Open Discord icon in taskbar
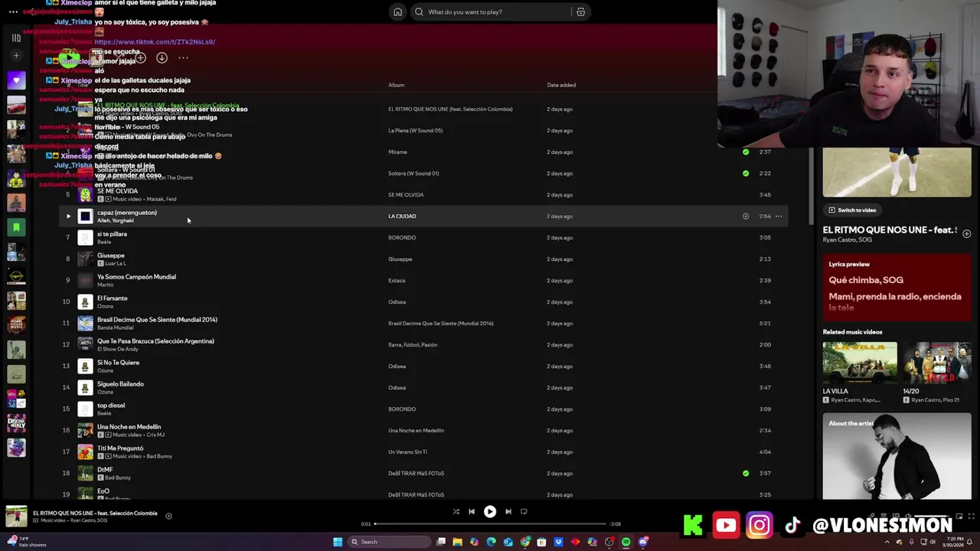 pyautogui.click(x=643, y=542)
